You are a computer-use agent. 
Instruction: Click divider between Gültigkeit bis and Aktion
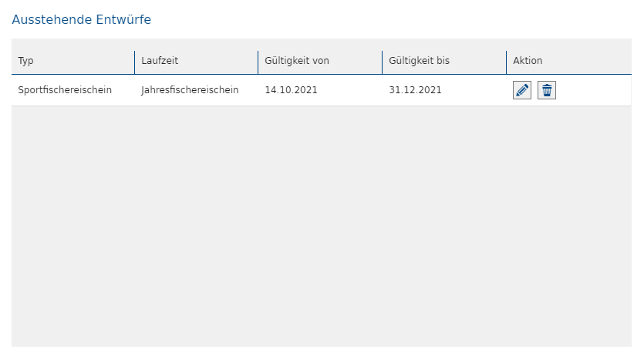(506, 62)
